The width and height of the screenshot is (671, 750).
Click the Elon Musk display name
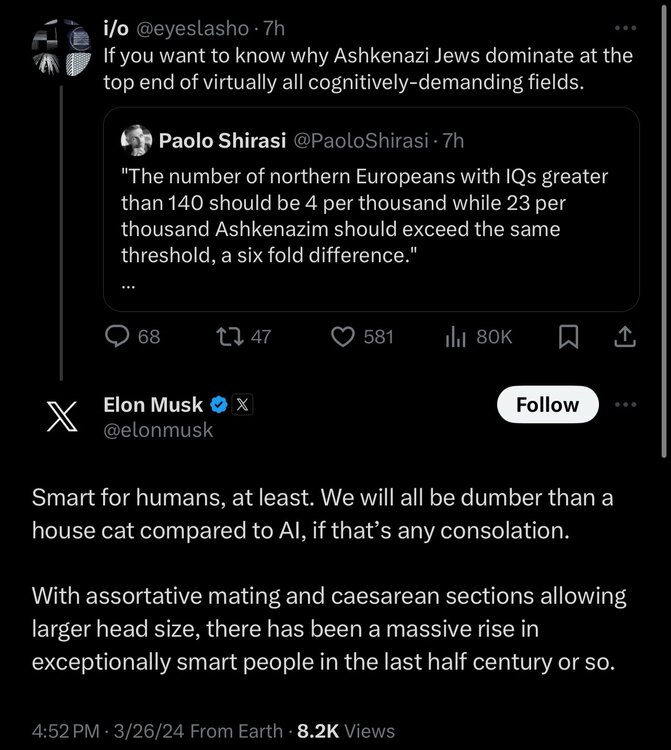[152, 405]
